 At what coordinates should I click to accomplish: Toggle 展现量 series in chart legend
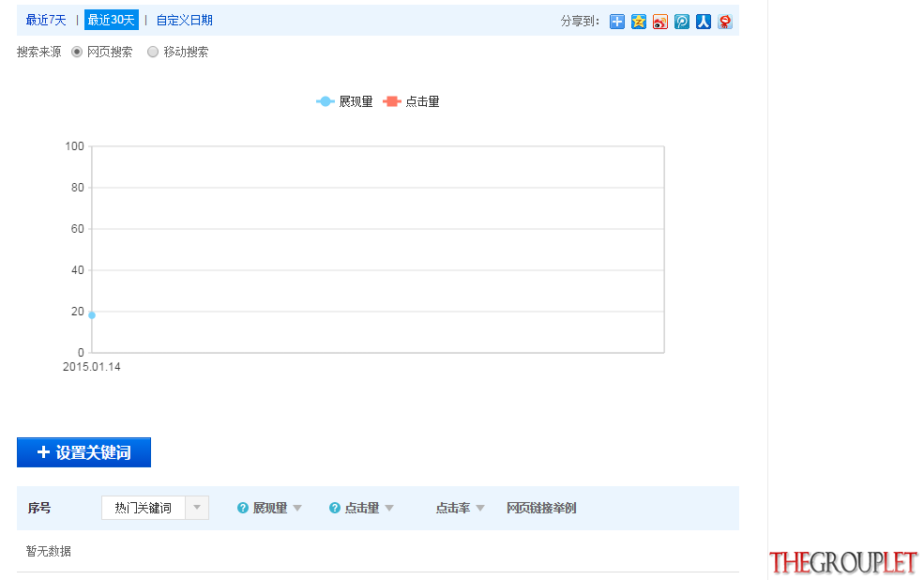click(344, 102)
